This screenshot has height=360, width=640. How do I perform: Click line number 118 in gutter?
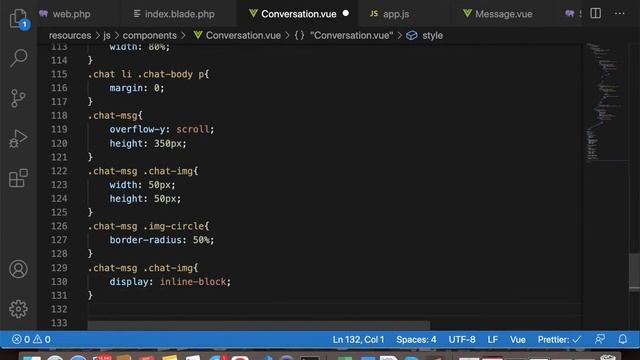click(x=59, y=116)
